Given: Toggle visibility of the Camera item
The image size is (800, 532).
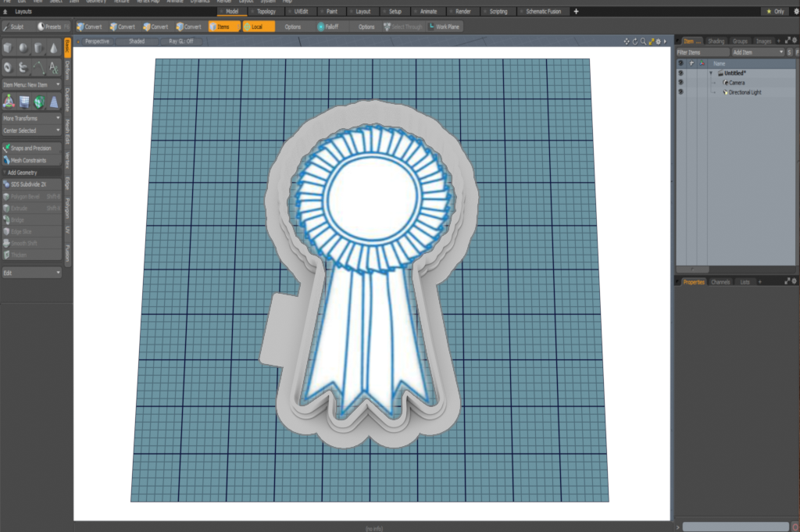Looking at the screenshot, I should [x=680, y=82].
